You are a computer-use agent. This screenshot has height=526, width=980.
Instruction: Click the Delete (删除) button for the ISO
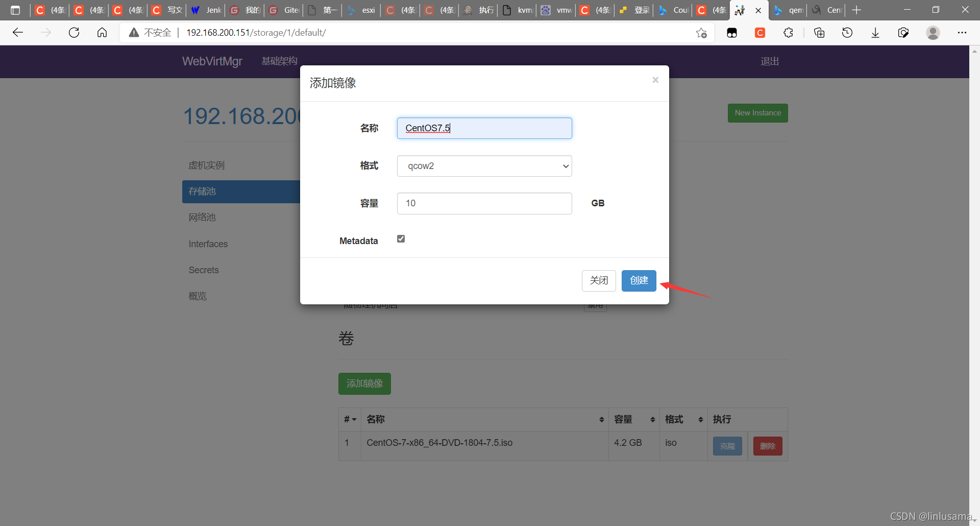(768, 446)
